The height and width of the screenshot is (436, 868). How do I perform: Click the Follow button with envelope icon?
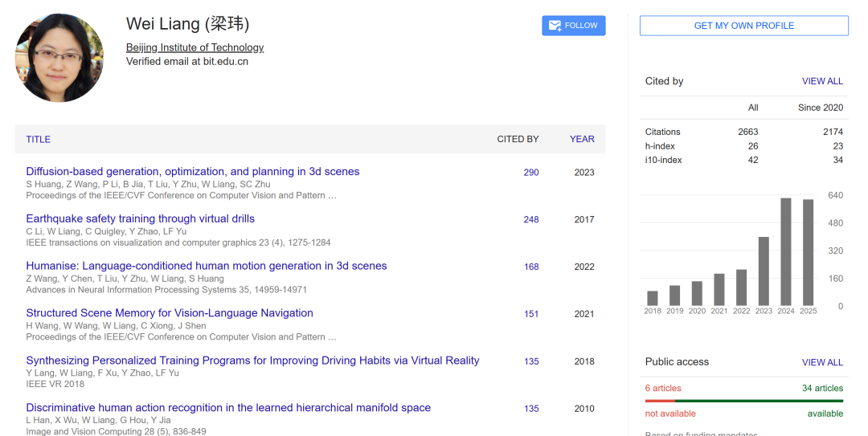[573, 26]
